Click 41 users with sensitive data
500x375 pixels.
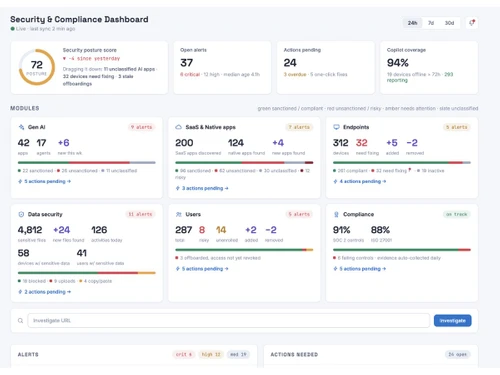click(x=82, y=253)
